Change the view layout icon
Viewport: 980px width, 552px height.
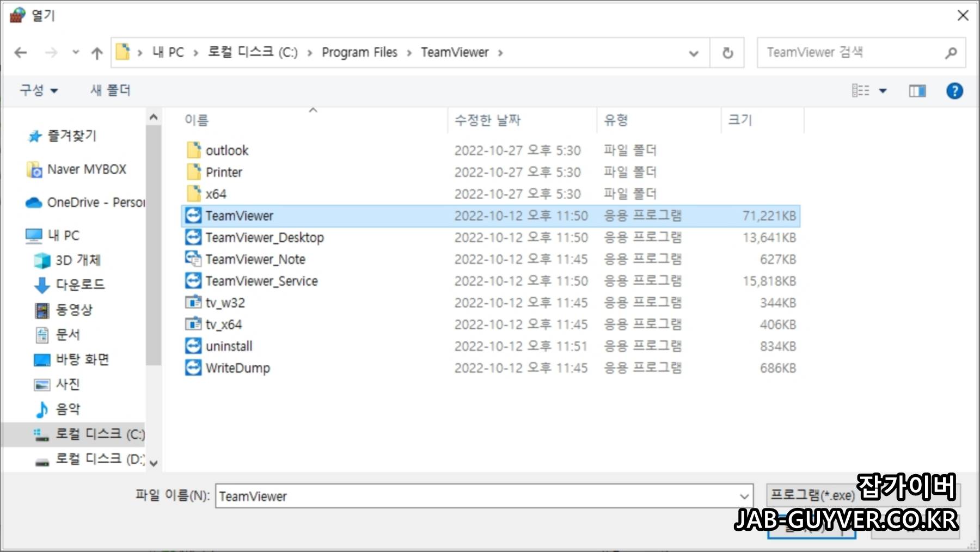861,91
